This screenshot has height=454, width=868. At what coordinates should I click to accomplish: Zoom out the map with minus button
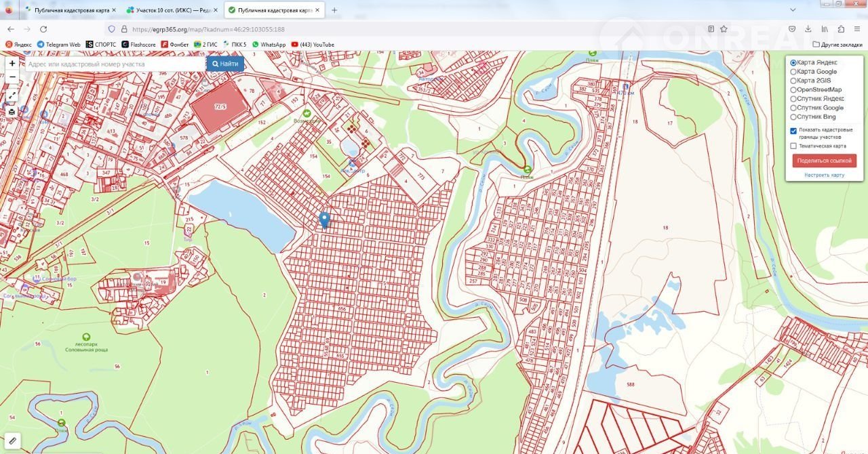click(12, 77)
